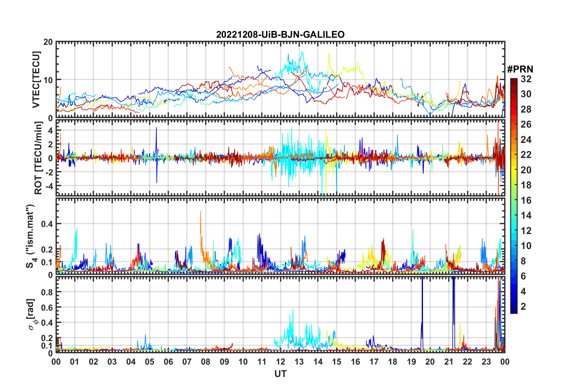Select the ROT [TECU/min] y-axis label
Image resolution: width=561 pixels, height=392 pixels.
tap(39, 158)
